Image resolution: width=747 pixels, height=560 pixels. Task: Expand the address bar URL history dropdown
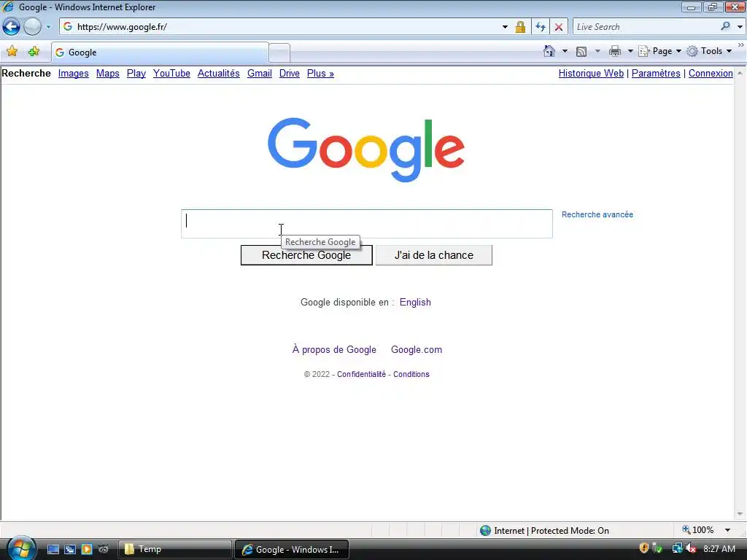pos(505,27)
